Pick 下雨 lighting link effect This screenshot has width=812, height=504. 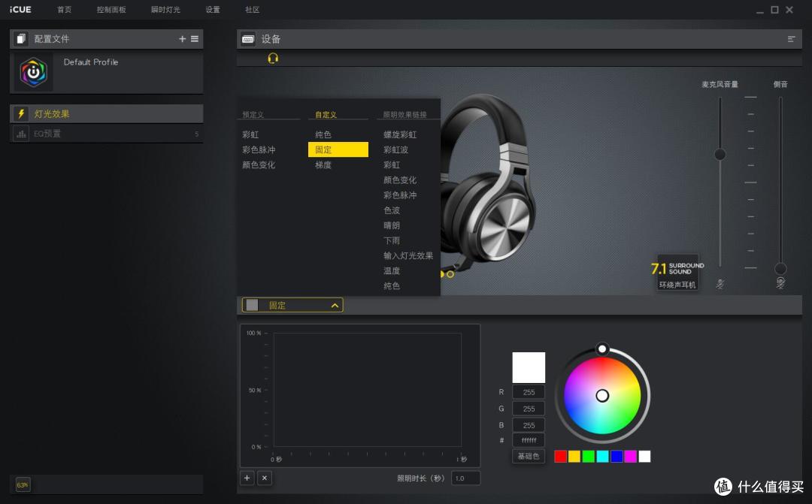(392, 240)
